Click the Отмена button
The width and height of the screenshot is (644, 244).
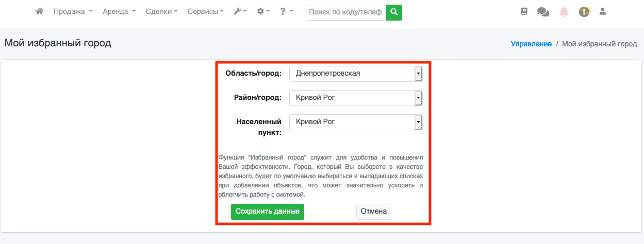click(x=373, y=212)
